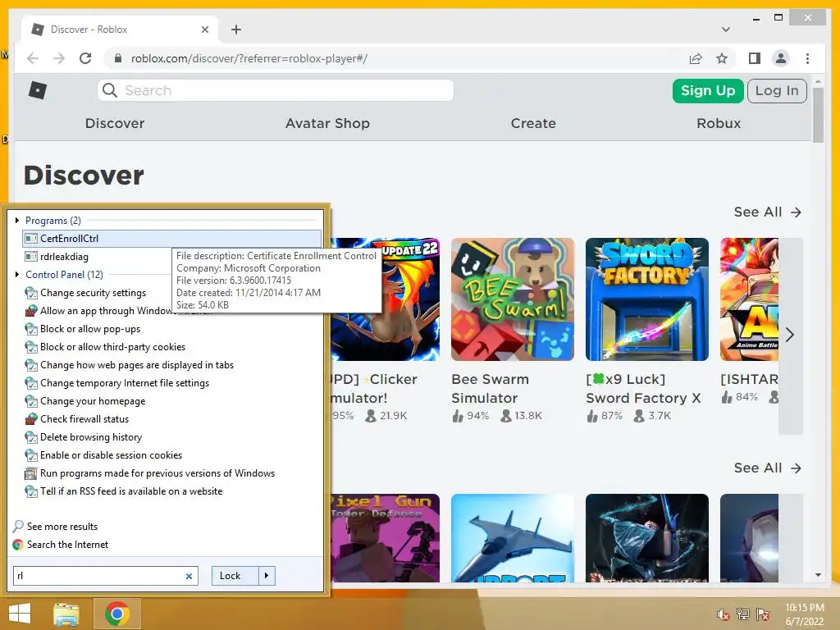Bookmark this page with the star icon
This screenshot has height=630, width=840.
[722, 58]
